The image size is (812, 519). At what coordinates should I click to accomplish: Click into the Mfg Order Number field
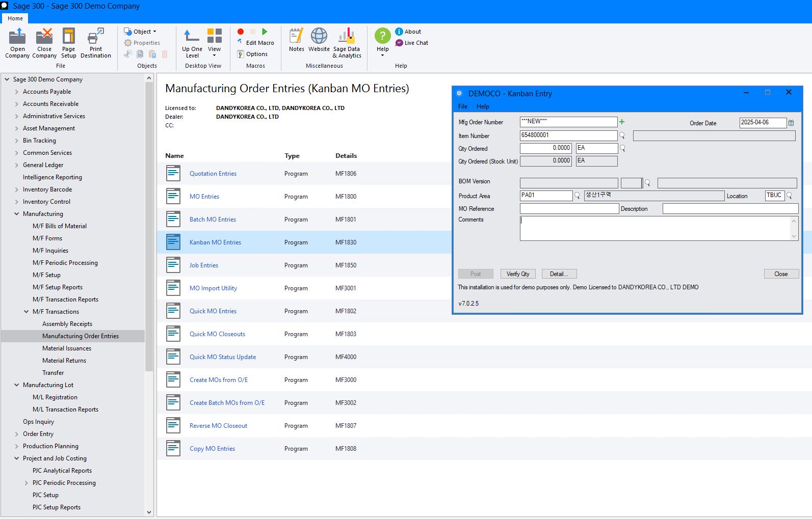pyautogui.click(x=568, y=122)
